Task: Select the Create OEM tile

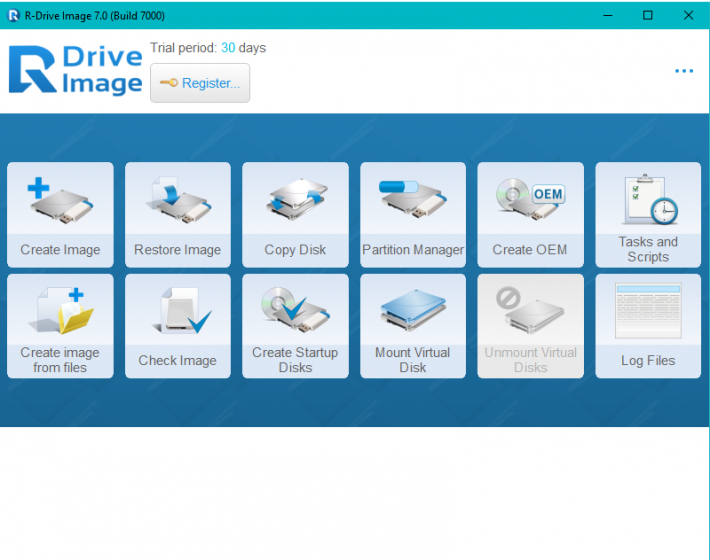Action: 530,215
